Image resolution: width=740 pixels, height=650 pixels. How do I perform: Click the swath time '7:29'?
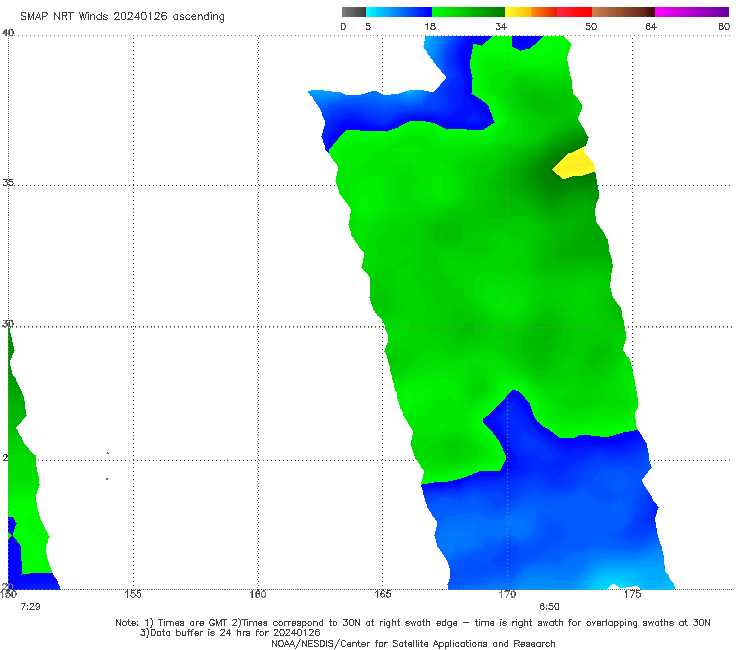tap(30, 607)
